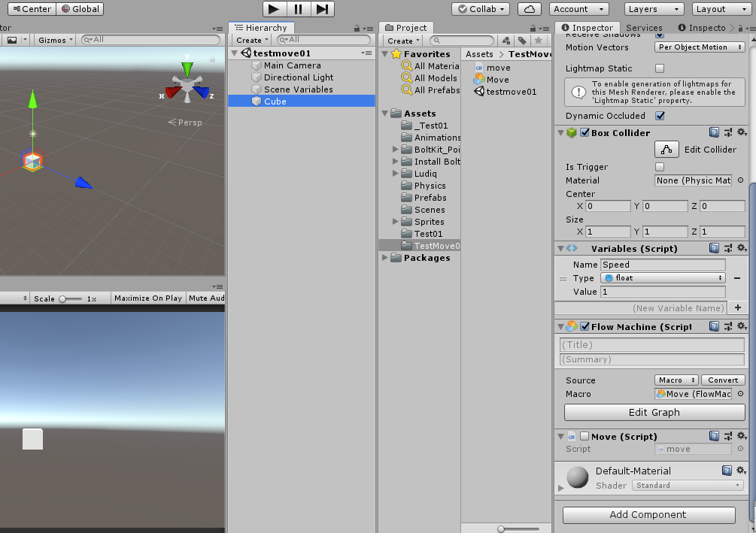Expand the Packages folder in Project
Screen dimensions: 756x533
(x=386, y=258)
